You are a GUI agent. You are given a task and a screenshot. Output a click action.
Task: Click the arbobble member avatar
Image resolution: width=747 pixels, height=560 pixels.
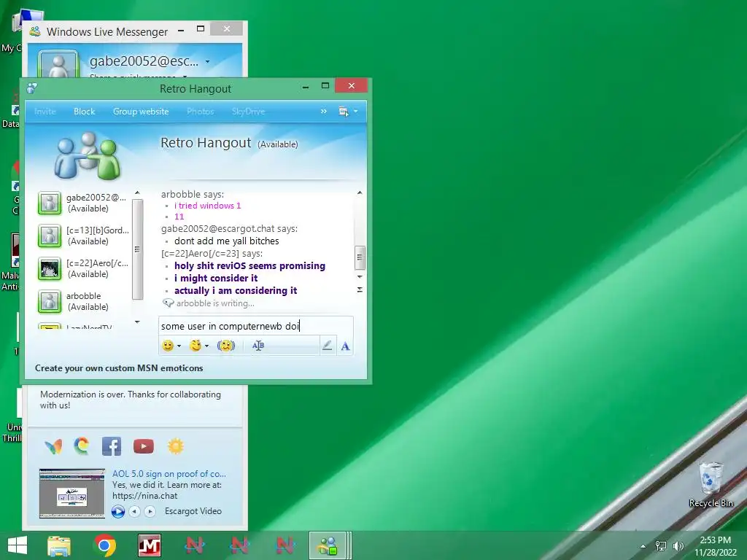coord(50,301)
